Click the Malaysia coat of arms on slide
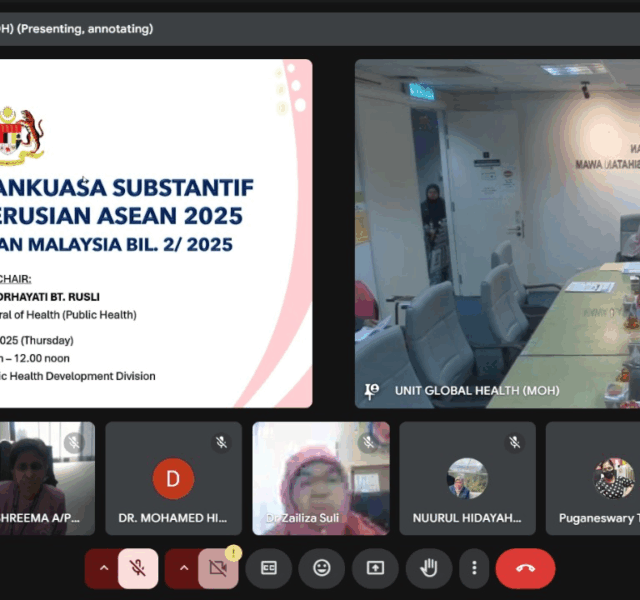This screenshot has width=640, height=600. (22, 136)
